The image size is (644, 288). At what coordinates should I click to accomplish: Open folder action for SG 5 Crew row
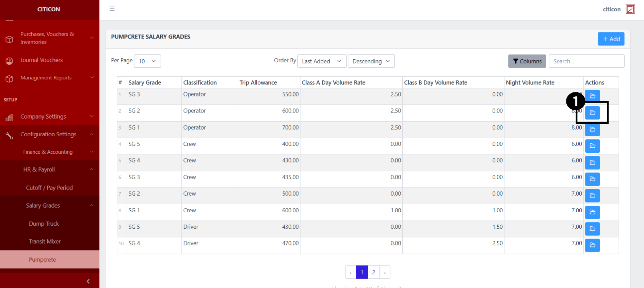pos(592,146)
